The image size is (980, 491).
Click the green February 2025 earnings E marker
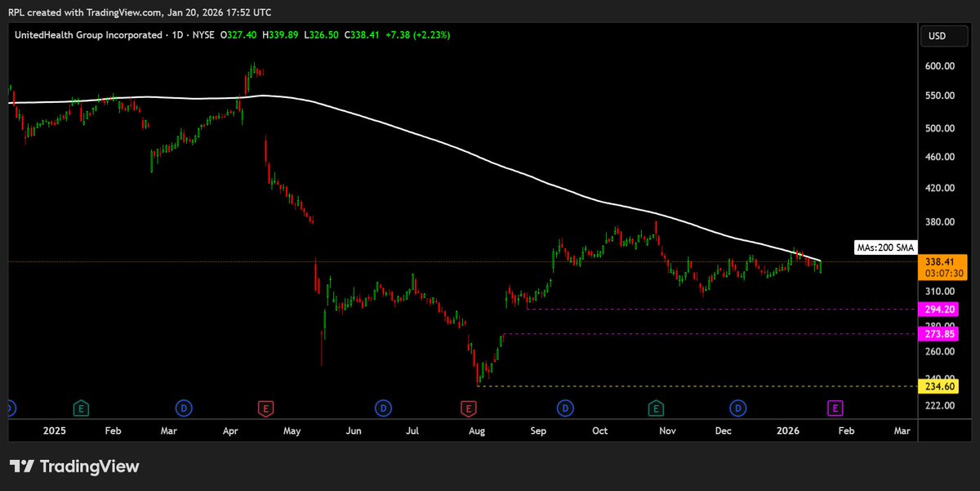(x=81, y=408)
